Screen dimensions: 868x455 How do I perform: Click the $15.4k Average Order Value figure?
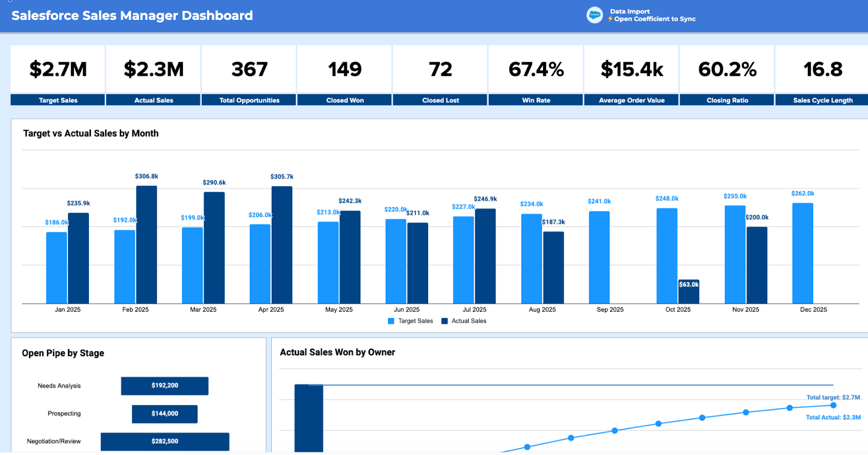click(632, 69)
